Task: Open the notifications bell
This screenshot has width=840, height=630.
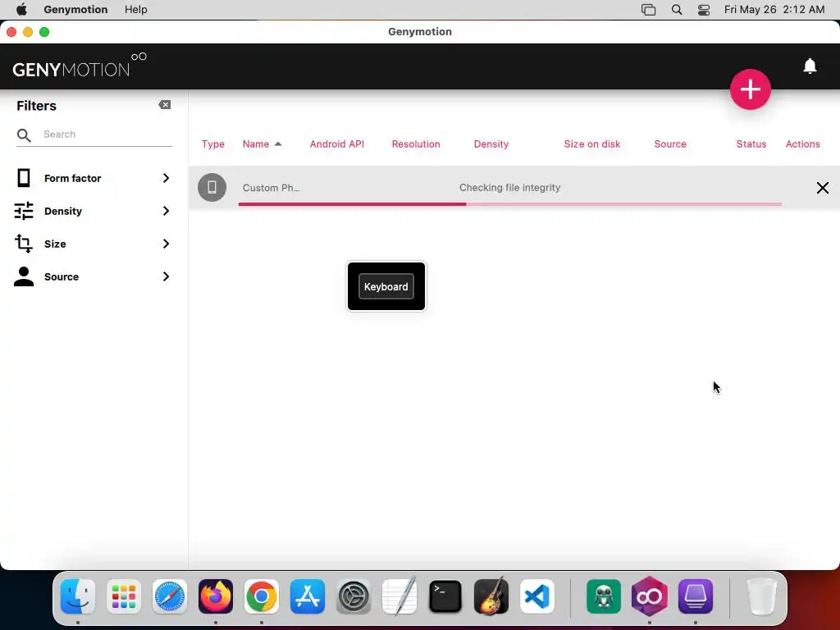Action: tap(810, 66)
